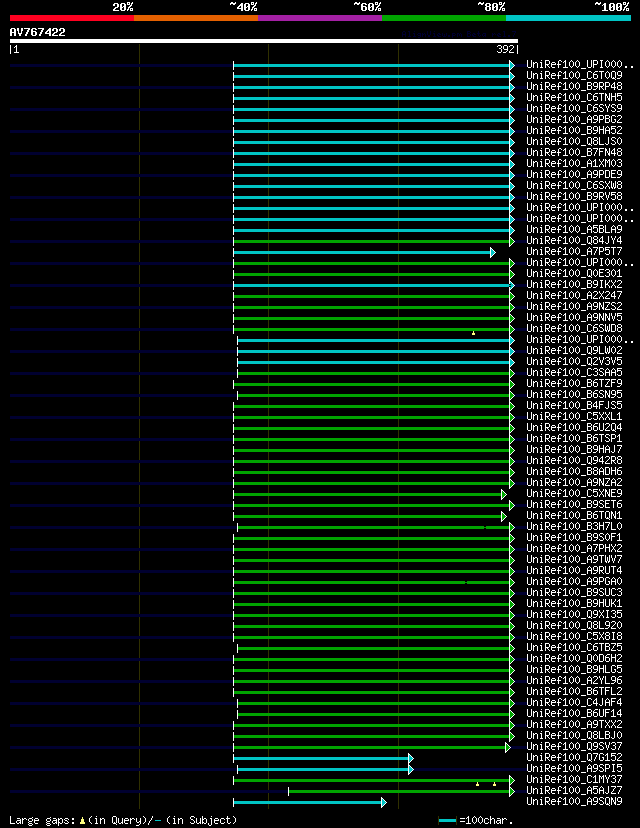Open hit UniRef100_Q942R8
The width and height of the screenshot is (640, 828).
click(574, 460)
